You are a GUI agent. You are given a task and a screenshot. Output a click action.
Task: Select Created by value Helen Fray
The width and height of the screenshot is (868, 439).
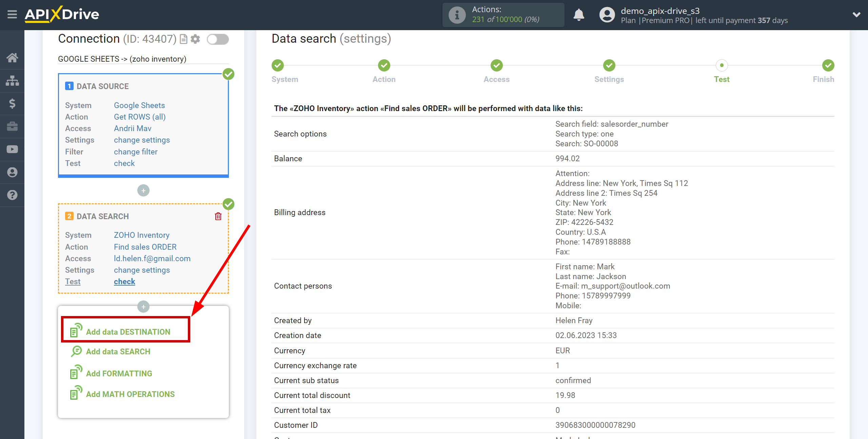(x=574, y=320)
